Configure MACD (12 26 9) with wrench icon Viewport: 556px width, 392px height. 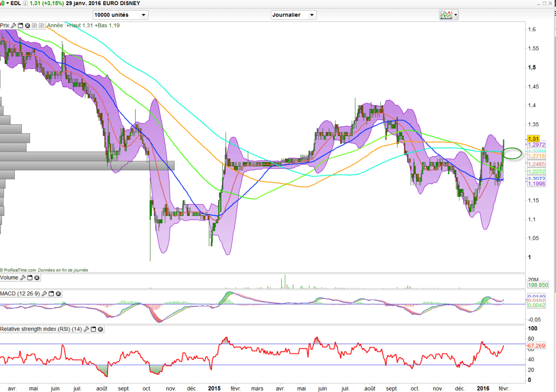(44, 294)
